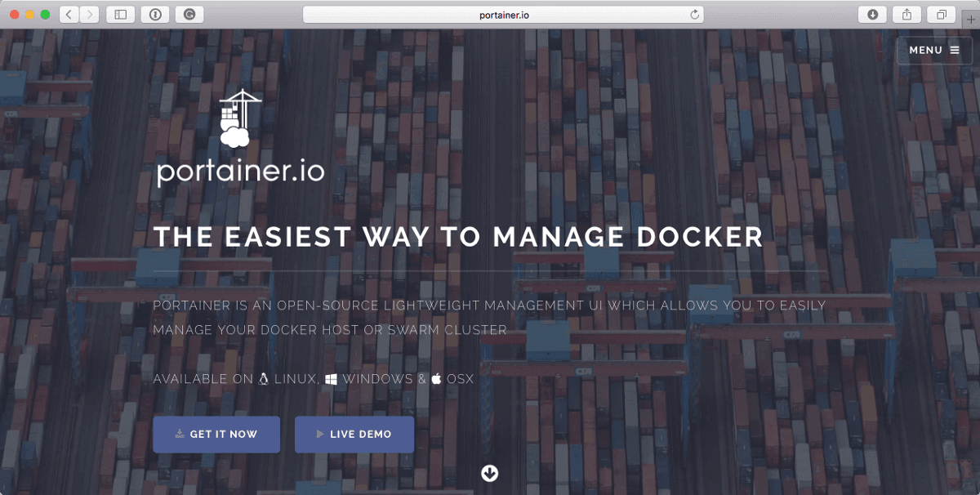Click the scroll-down arrow circle

(x=490, y=474)
